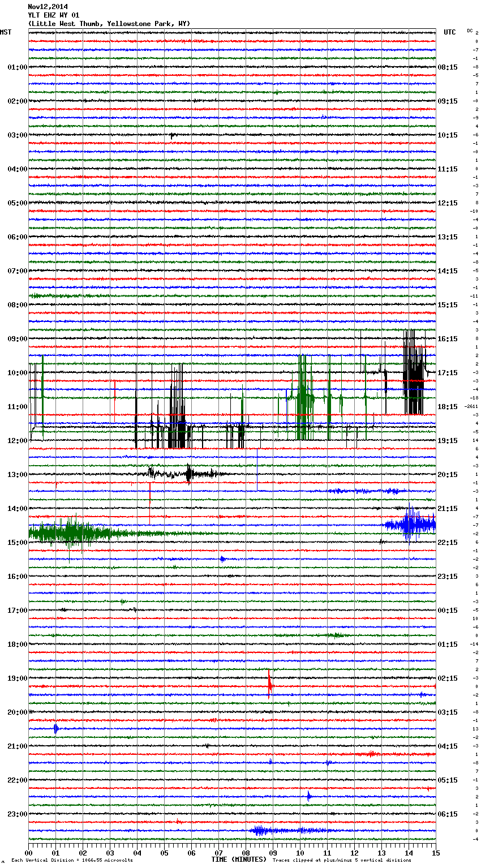This screenshot has height=868, width=481.
Task: Select the 05 minute axis tick label
Action: [165, 853]
